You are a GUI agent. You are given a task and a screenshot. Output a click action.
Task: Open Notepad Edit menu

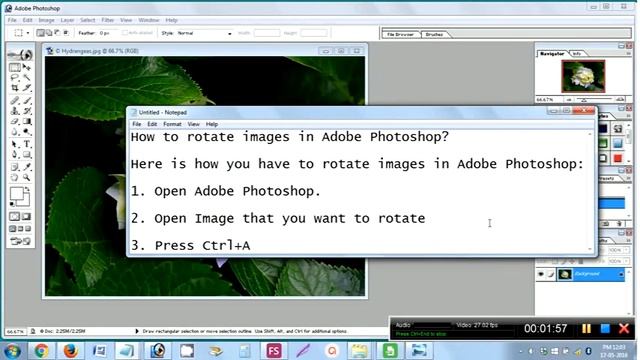pyautogui.click(x=152, y=124)
